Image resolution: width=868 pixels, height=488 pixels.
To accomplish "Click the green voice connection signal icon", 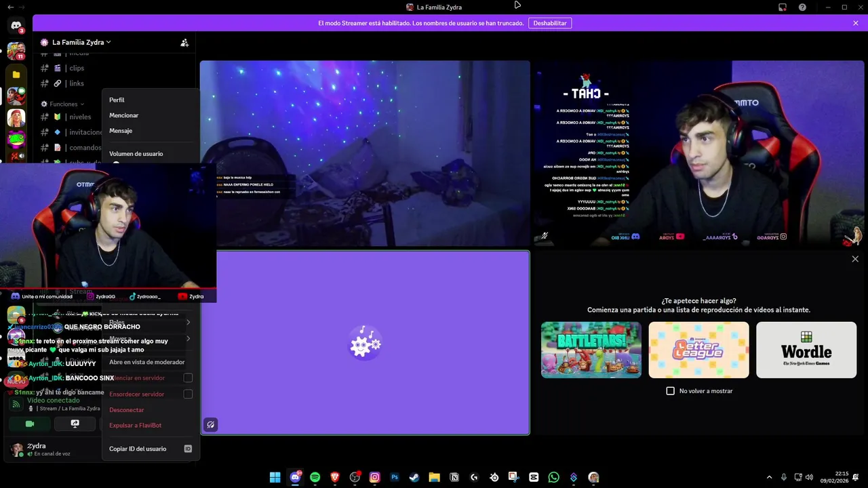I will click(16, 404).
